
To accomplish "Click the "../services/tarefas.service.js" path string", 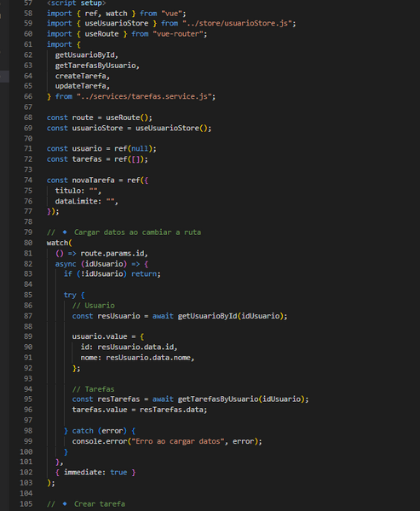I will pos(144,96).
